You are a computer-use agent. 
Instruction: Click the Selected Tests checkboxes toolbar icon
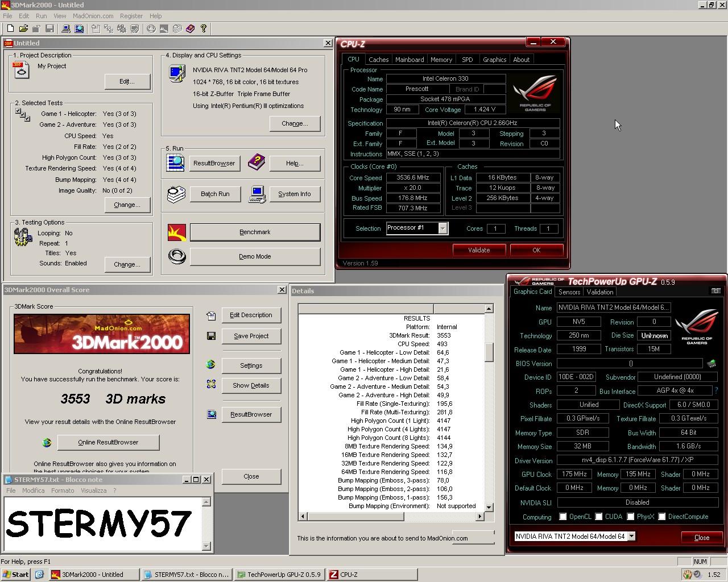click(108, 28)
